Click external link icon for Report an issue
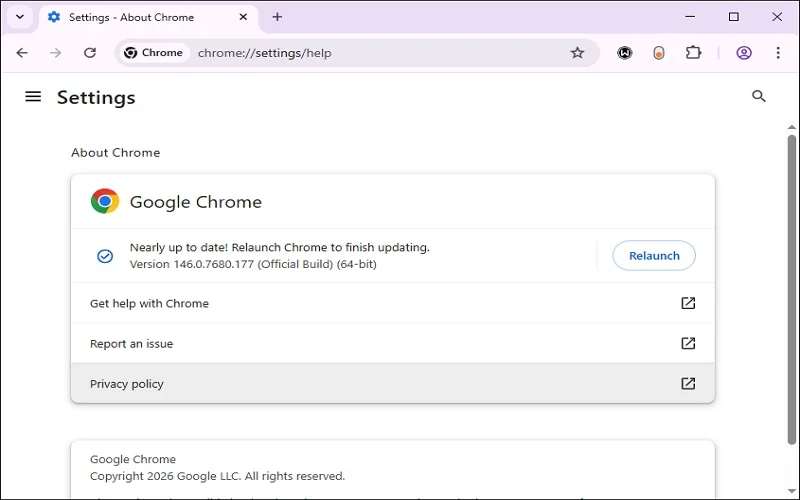Image resolution: width=800 pixels, height=500 pixels. pos(688,343)
